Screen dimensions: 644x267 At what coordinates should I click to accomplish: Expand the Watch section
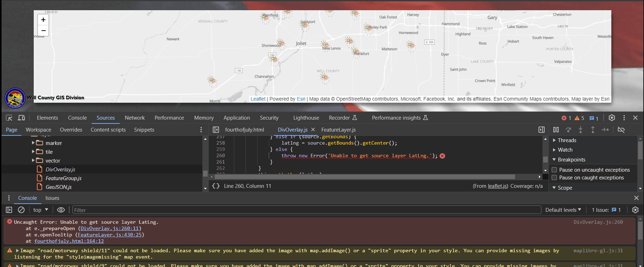click(x=554, y=150)
